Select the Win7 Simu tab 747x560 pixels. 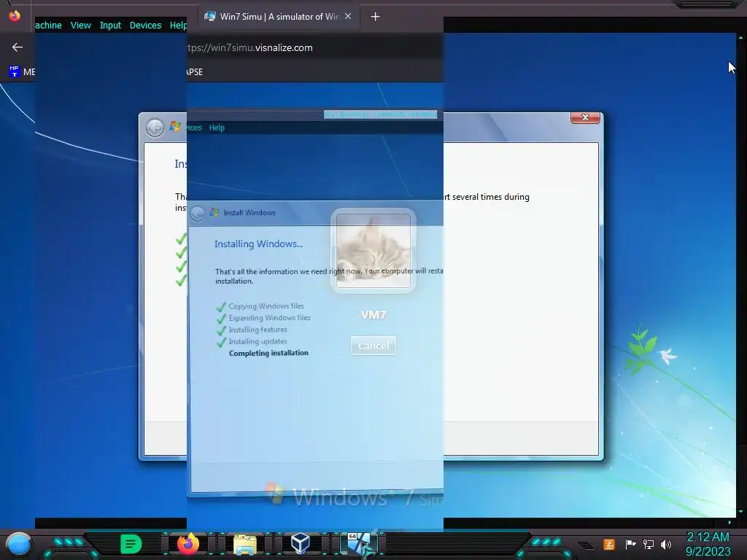click(279, 17)
